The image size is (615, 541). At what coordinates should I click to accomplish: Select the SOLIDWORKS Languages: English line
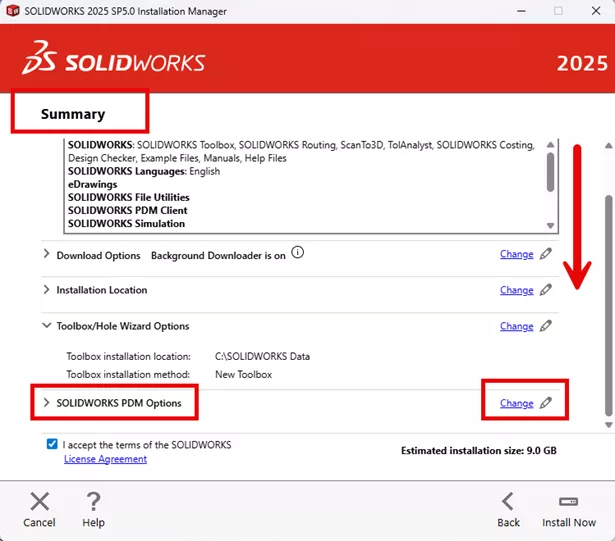click(x=144, y=171)
